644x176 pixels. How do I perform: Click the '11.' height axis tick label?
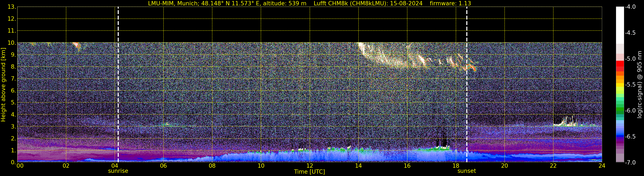12,31
